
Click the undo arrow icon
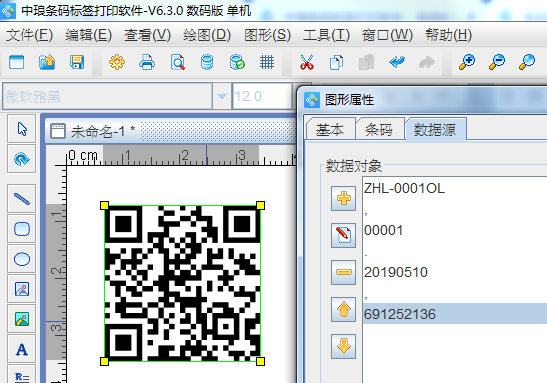[x=397, y=62]
